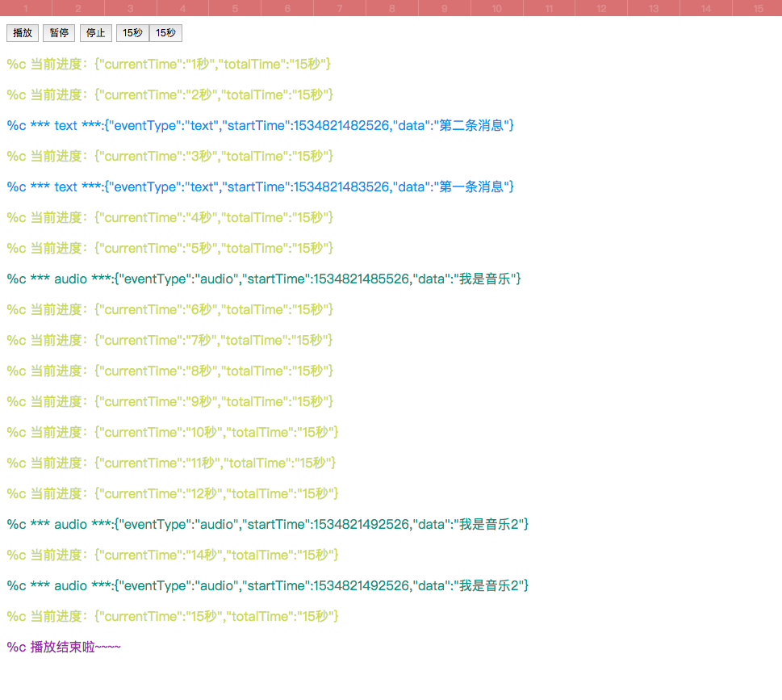Jump to segment 5 in the red timeline
Screen dimensions: 782x700
coord(235,8)
